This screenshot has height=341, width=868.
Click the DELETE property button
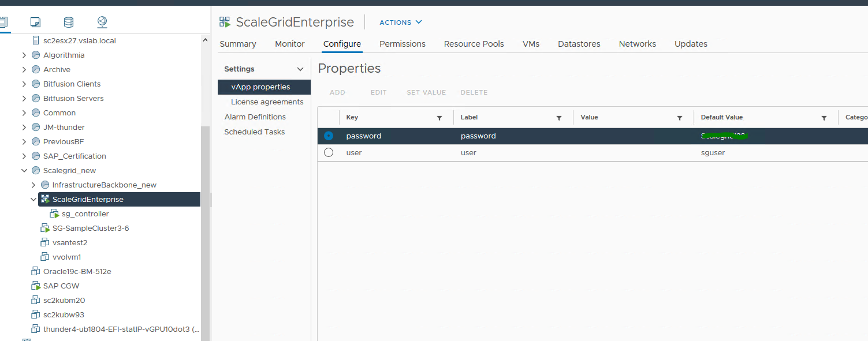tap(474, 92)
